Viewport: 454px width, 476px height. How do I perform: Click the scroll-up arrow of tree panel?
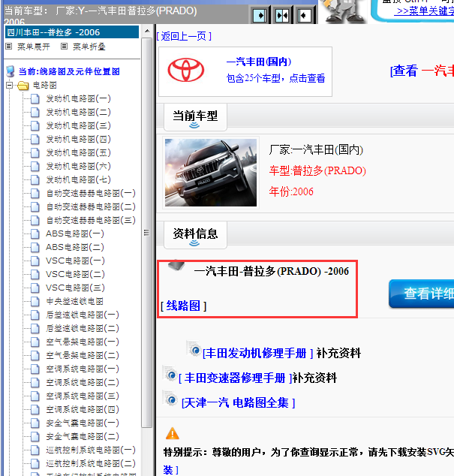(147, 32)
